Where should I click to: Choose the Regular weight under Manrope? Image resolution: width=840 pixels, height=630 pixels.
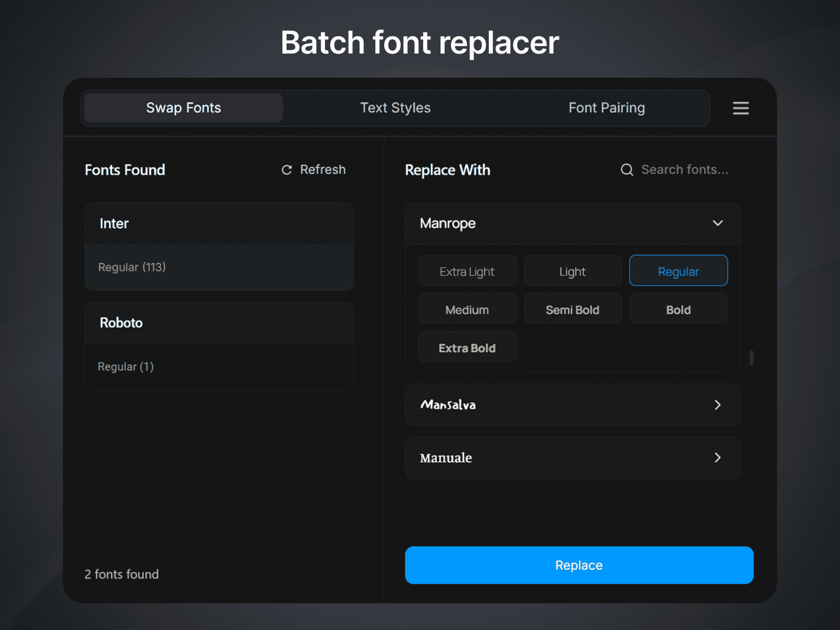pyautogui.click(x=678, y=271)
